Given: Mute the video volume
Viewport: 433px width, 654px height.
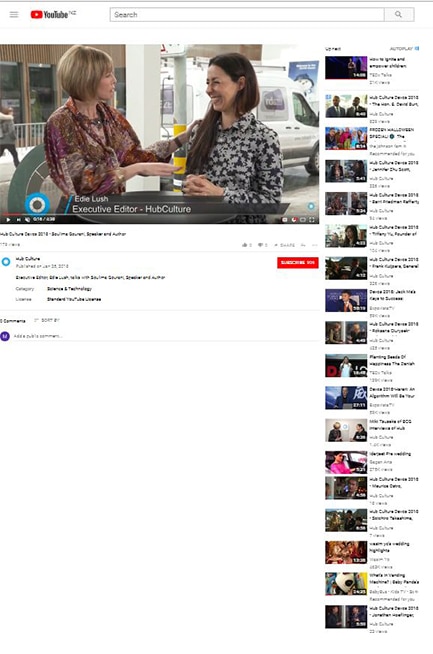Looking at the screenshot, I should click(x=28, y=219).
